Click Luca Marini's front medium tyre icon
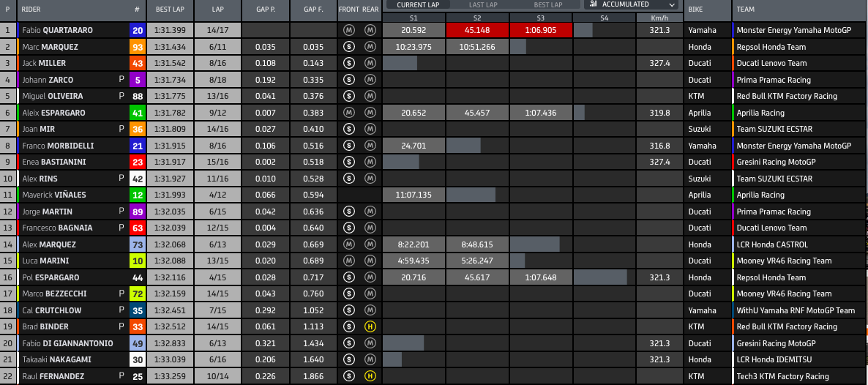This screenshot has height=385, width=868. coord(349,261)
